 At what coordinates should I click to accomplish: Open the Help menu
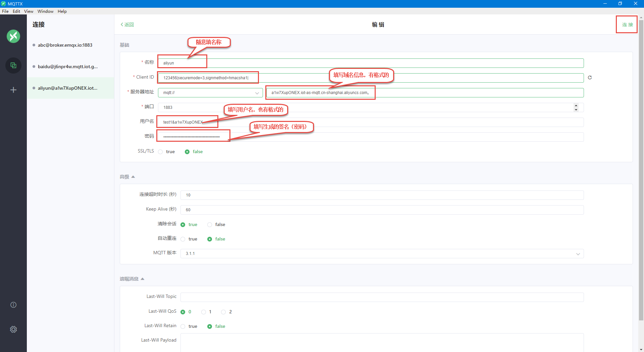pos(62,11)
